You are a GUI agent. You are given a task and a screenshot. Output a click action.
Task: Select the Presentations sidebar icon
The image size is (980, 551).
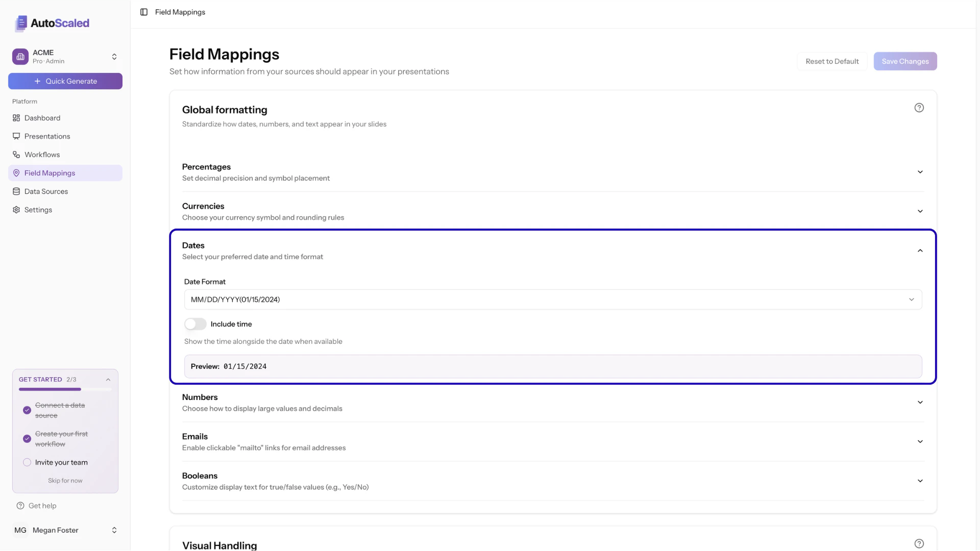click(x=16, y=136)
